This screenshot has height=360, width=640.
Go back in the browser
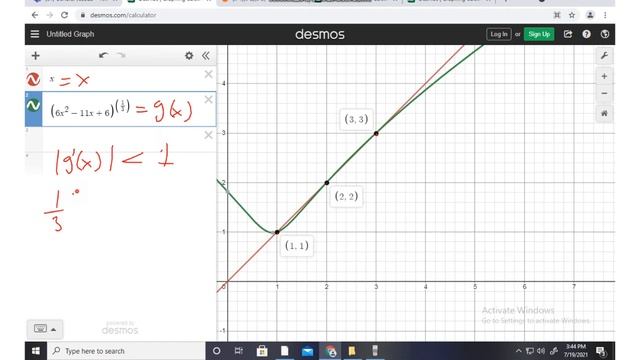35,15
